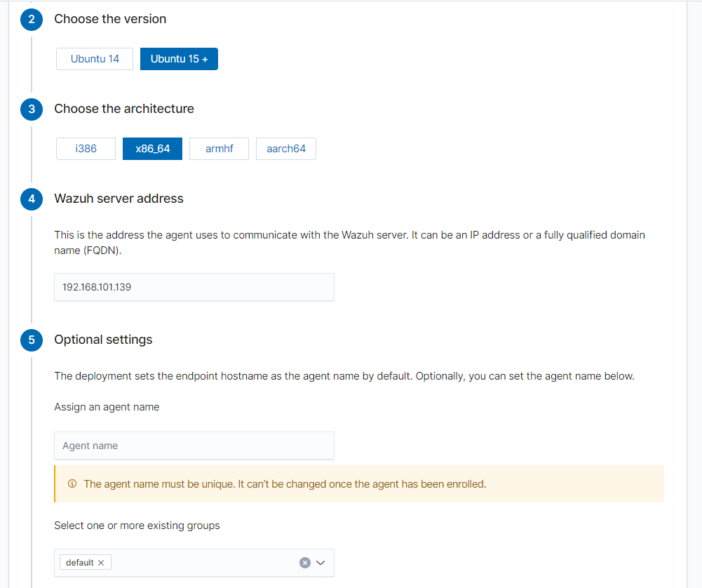Click the Wazuh server address heading

119,199
